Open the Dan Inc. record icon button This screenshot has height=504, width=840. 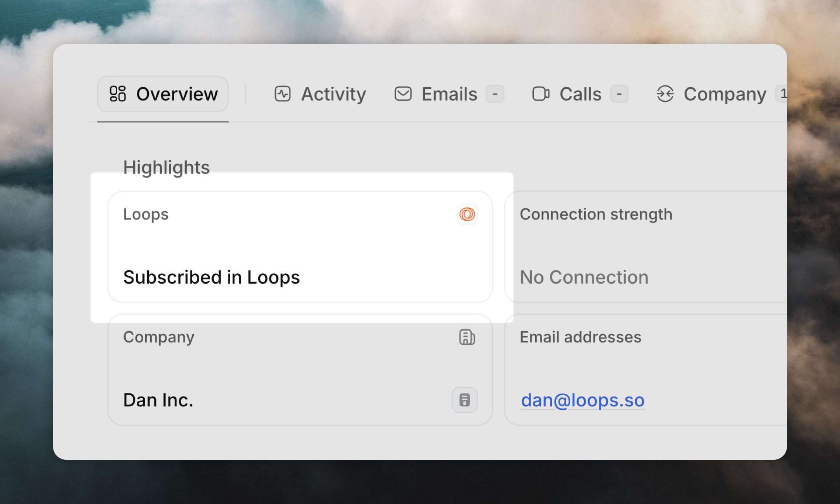(x=465, y=400)
